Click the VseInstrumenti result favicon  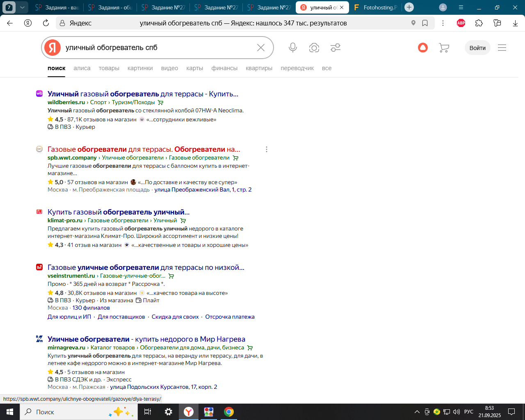(x=39, y=267)
